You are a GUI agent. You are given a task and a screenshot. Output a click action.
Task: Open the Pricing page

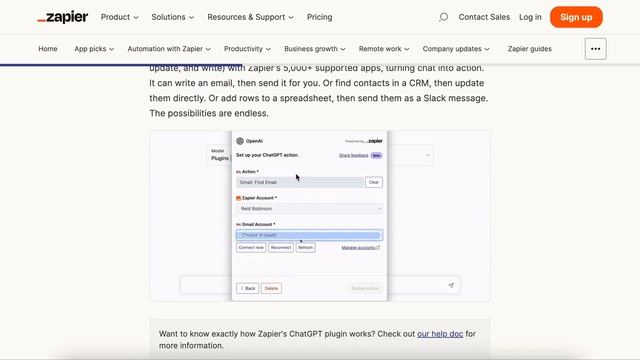point(320,17)
